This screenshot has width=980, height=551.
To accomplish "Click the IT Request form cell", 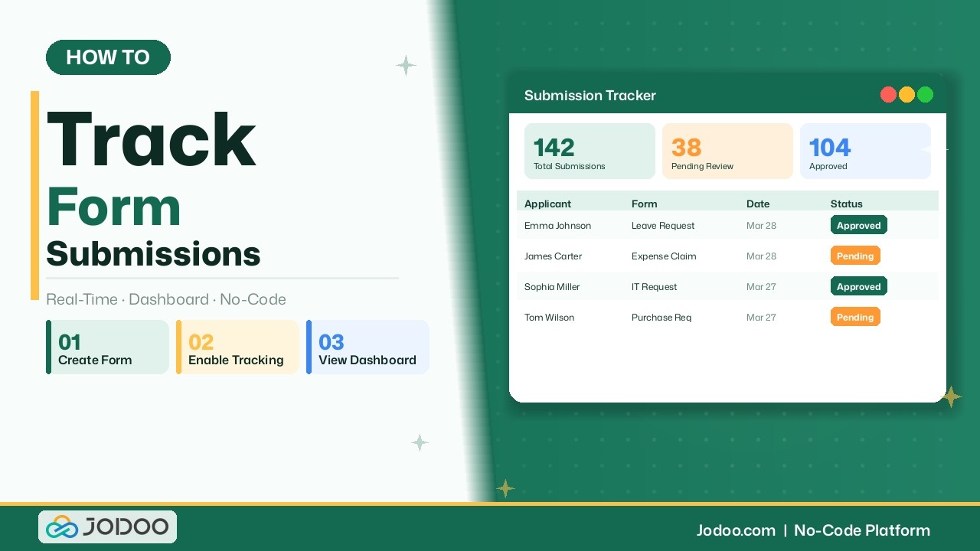I will (x=655, y=287).
